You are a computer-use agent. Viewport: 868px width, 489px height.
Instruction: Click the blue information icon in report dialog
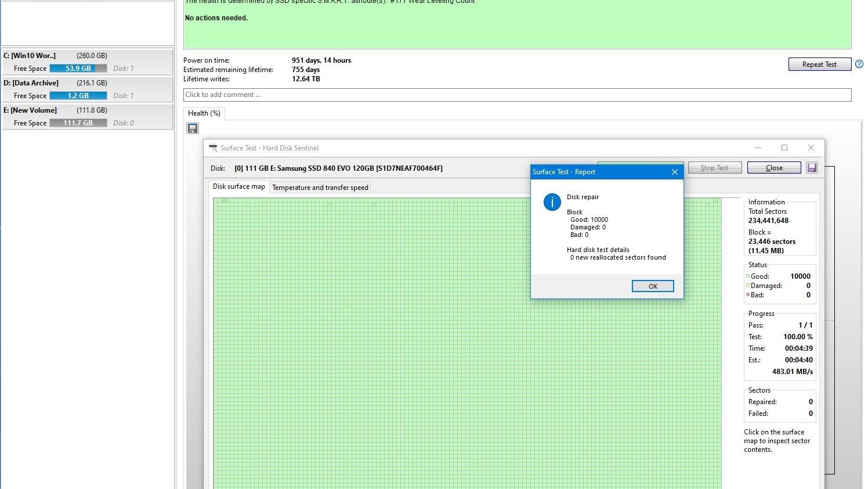click(552, 202)
